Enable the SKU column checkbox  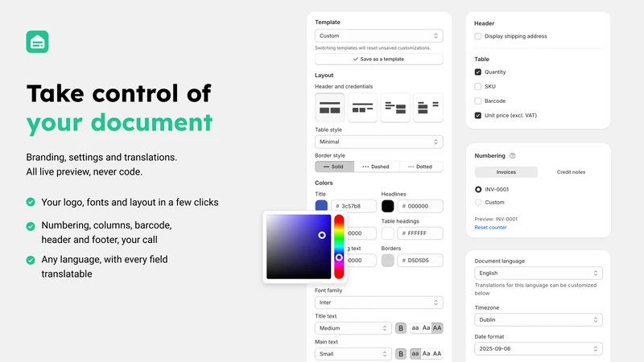[477, 87]
